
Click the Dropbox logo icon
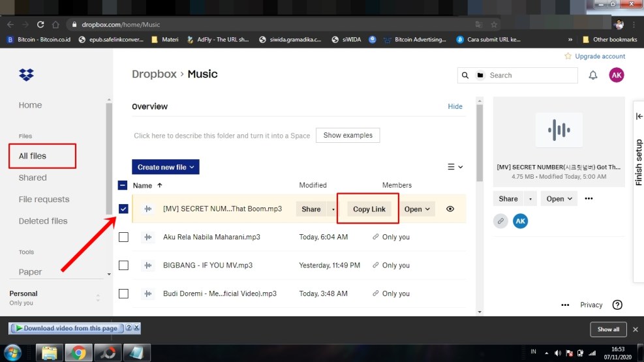[x=26, y=75]
